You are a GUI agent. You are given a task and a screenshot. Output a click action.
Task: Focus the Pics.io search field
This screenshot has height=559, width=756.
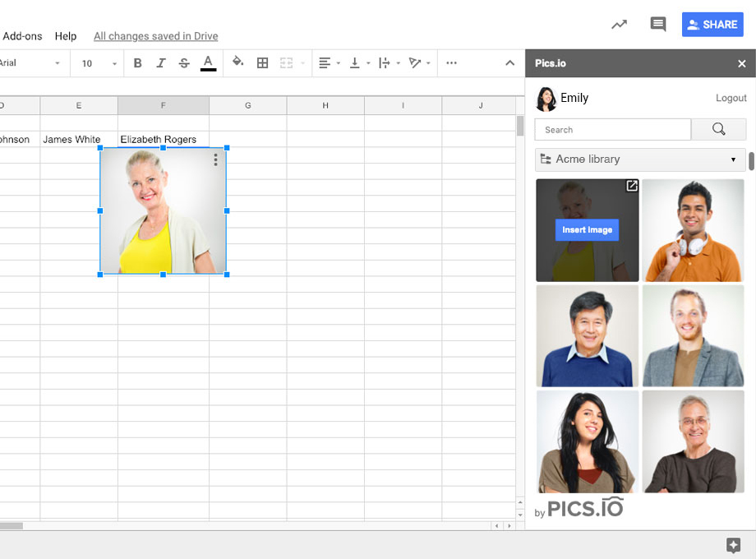(x=612, y=130)
